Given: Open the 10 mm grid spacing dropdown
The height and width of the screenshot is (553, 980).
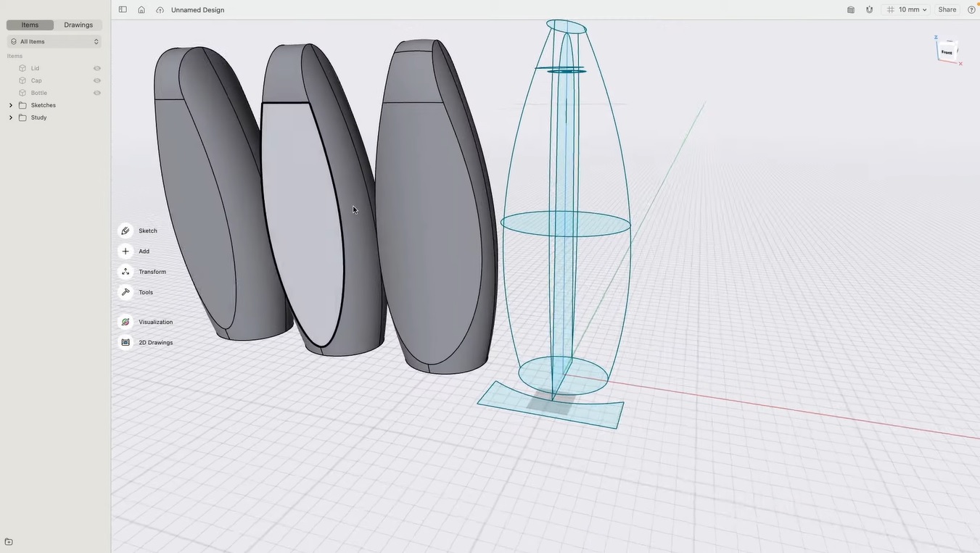Looking at the screenshot, I should click(x=910, y=9).
